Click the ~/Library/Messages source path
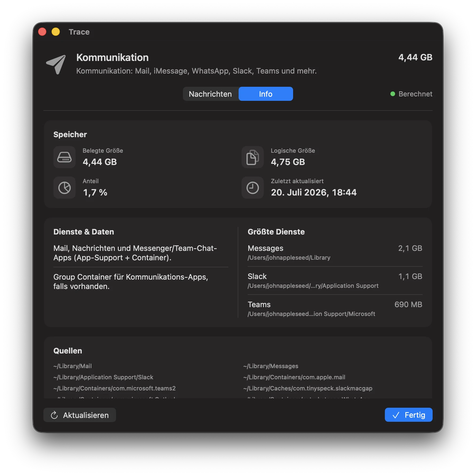Viewport: 476px width, 476px height. click(271, 366)
